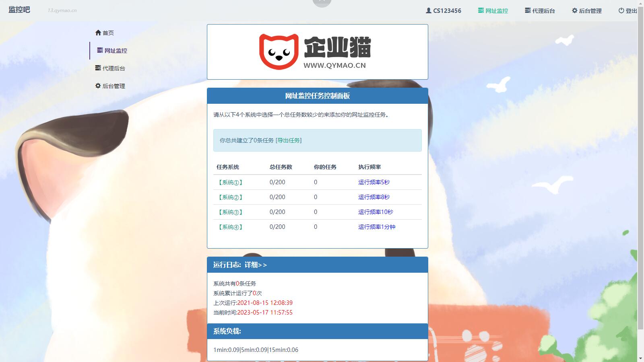
Task: Click the 代理后台 server icon in top navbar
Action: (x=528, y=10)
